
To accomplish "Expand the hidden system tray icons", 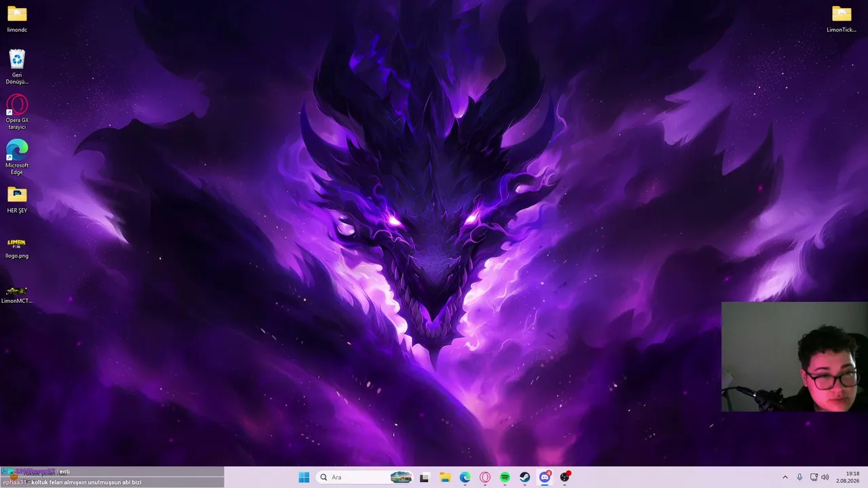I will (785, 477).
